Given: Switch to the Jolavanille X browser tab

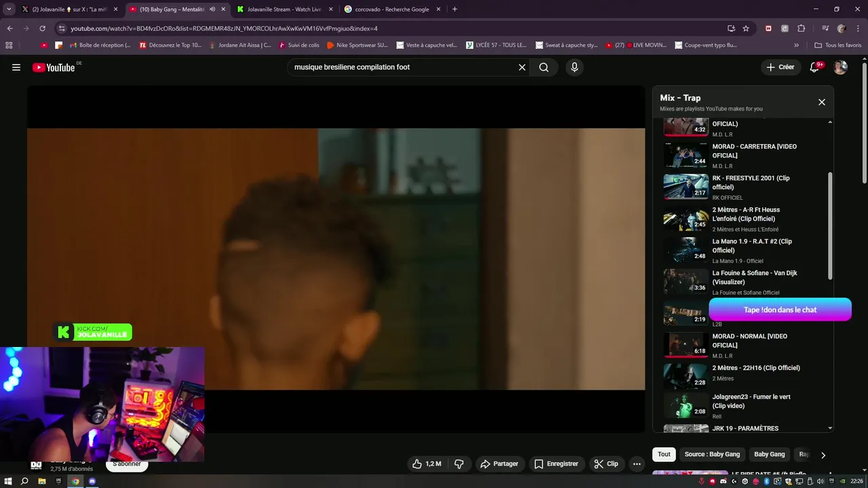Looking at the screenshot, I should coord(71,9).
